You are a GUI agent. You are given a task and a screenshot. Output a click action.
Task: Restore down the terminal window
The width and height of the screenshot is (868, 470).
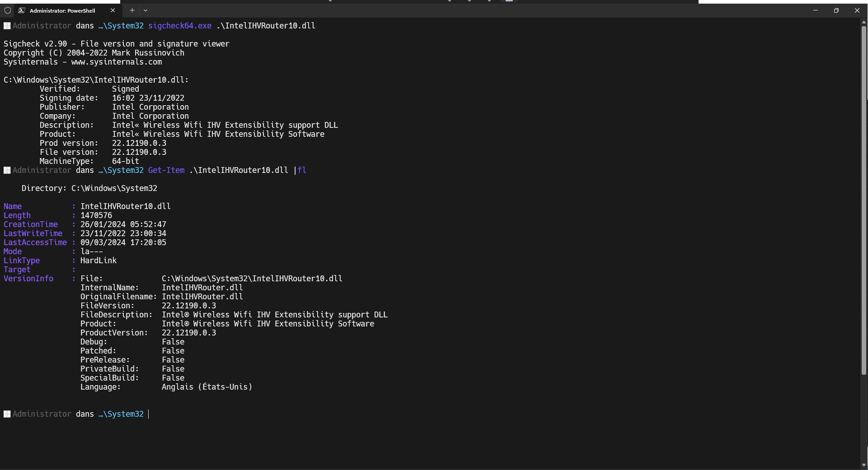click(x=836, y=10)
